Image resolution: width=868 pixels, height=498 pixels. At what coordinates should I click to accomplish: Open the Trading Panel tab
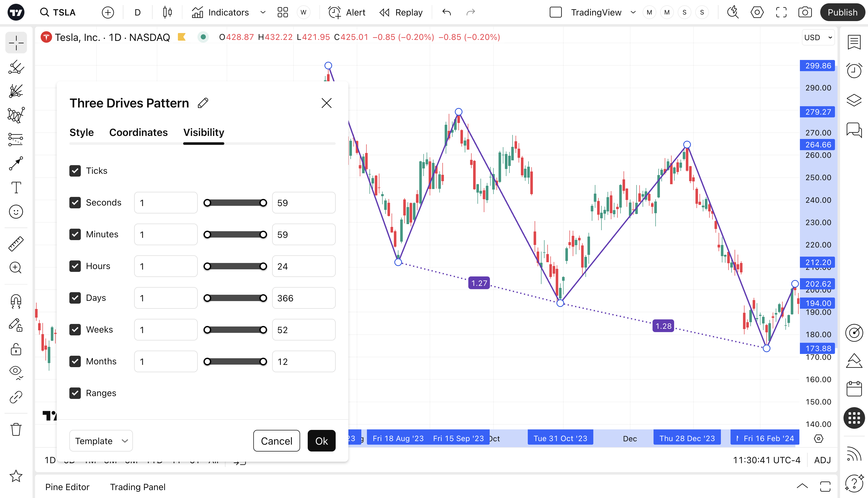click(138, 487)
